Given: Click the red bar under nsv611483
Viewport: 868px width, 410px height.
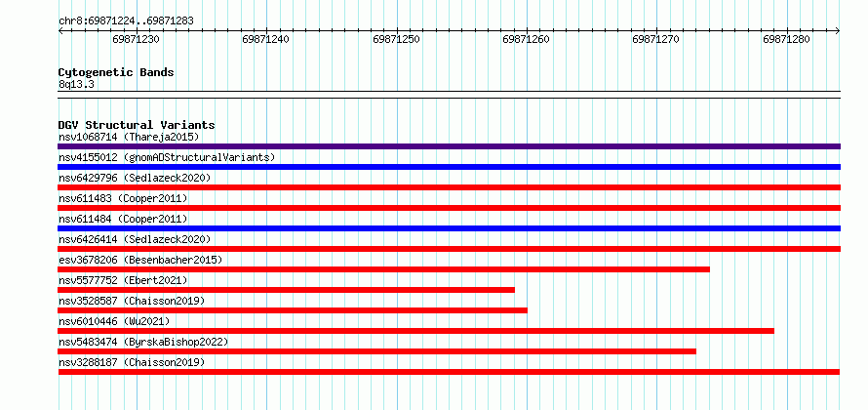Looking at the screenshot, I should coord(449,208).
